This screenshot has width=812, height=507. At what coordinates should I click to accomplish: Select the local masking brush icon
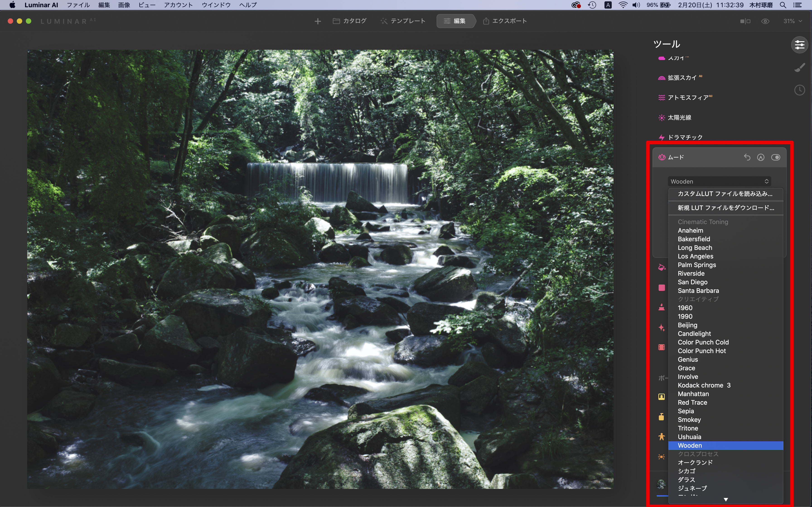(x=800, y=68)
